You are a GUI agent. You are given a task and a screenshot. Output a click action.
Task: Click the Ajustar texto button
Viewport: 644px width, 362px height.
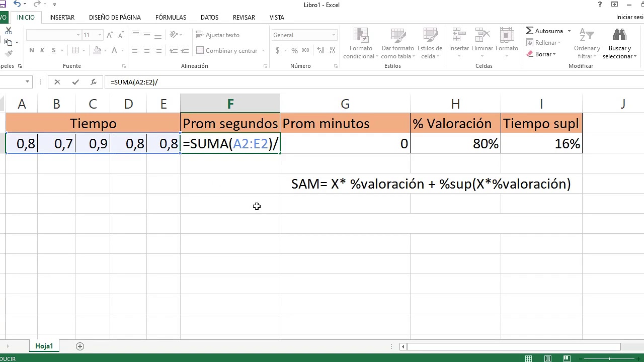(x=218, y=35)
